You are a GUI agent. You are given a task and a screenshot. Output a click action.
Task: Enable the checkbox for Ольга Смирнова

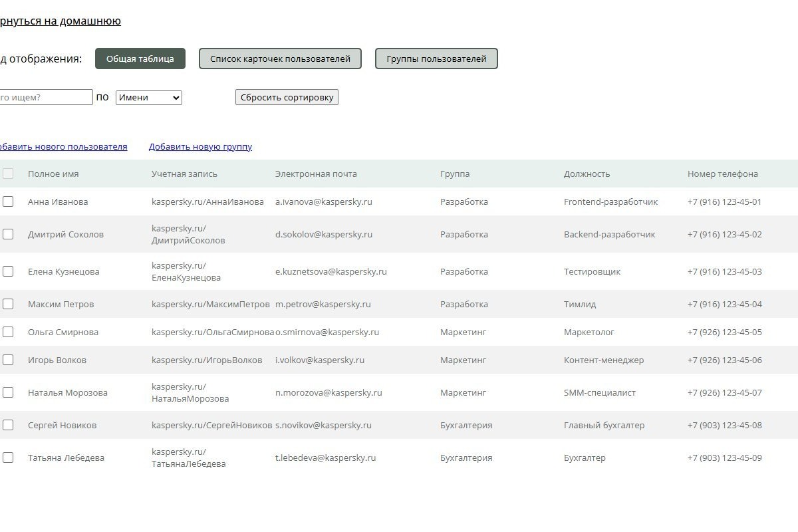pyautogui.click(x=8, y=332)
